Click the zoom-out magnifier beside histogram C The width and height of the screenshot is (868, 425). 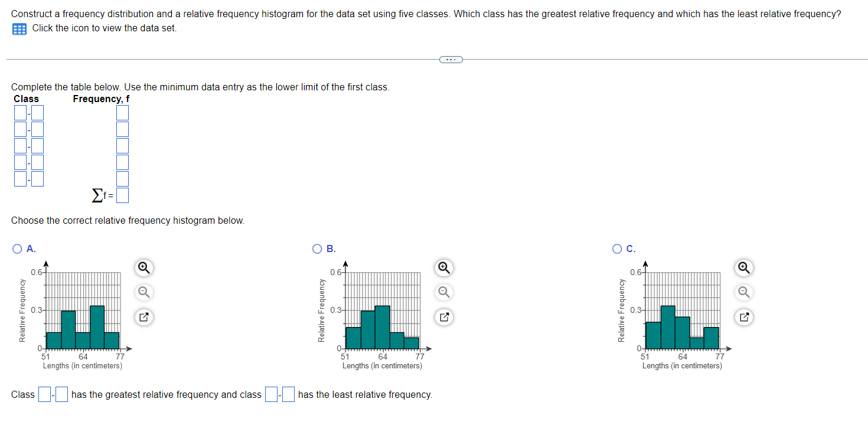743,292
